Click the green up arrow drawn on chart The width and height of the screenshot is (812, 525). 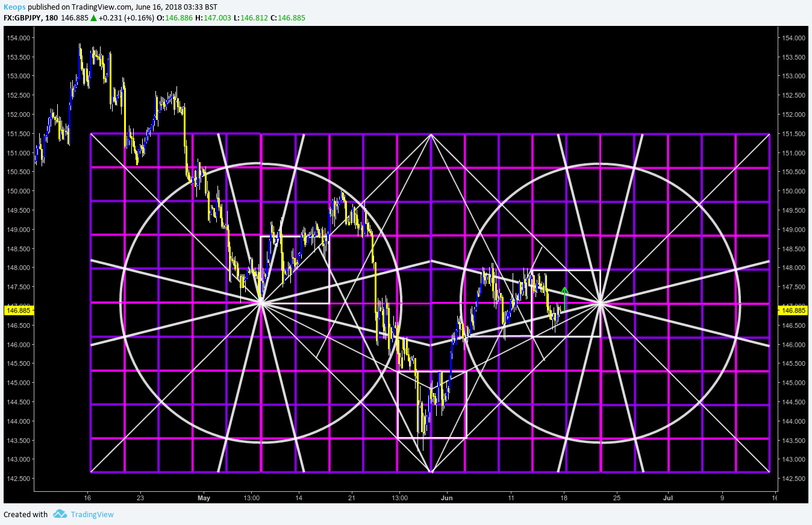pyautogui.click(x=564, y=298)
